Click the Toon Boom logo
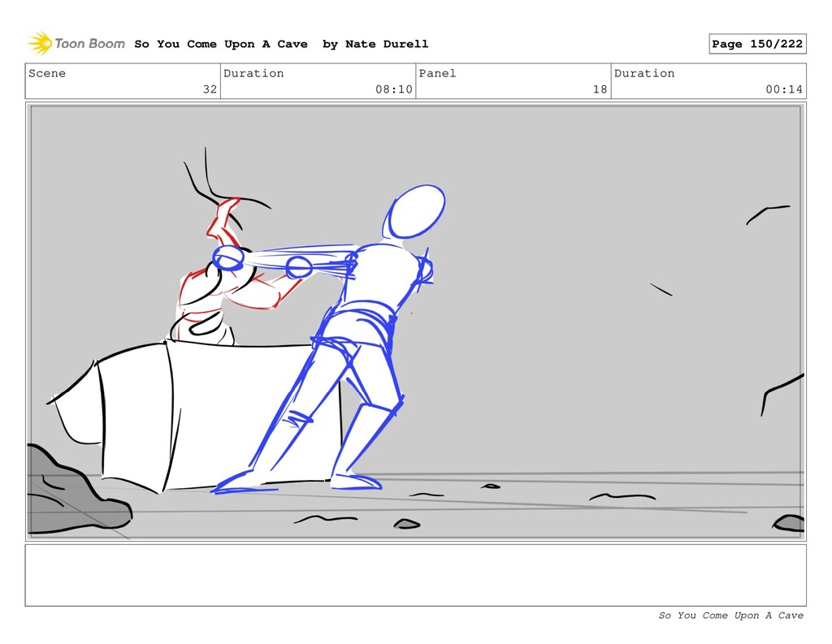The height and width of the screenshot is (644, 832). pos(76,44)
